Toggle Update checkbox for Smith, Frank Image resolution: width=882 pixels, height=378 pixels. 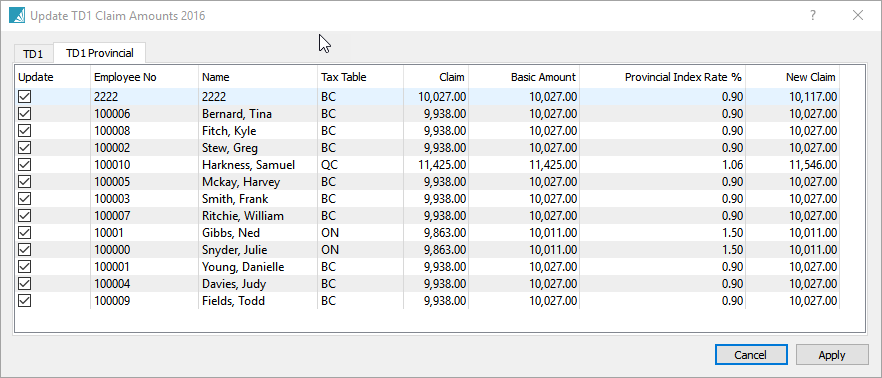coord(25,199)
